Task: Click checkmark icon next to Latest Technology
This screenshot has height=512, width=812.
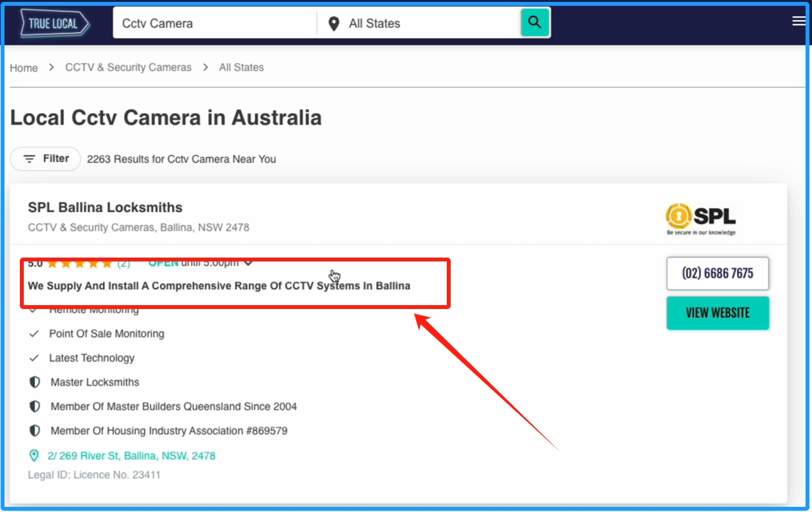Action: point(34,358)
